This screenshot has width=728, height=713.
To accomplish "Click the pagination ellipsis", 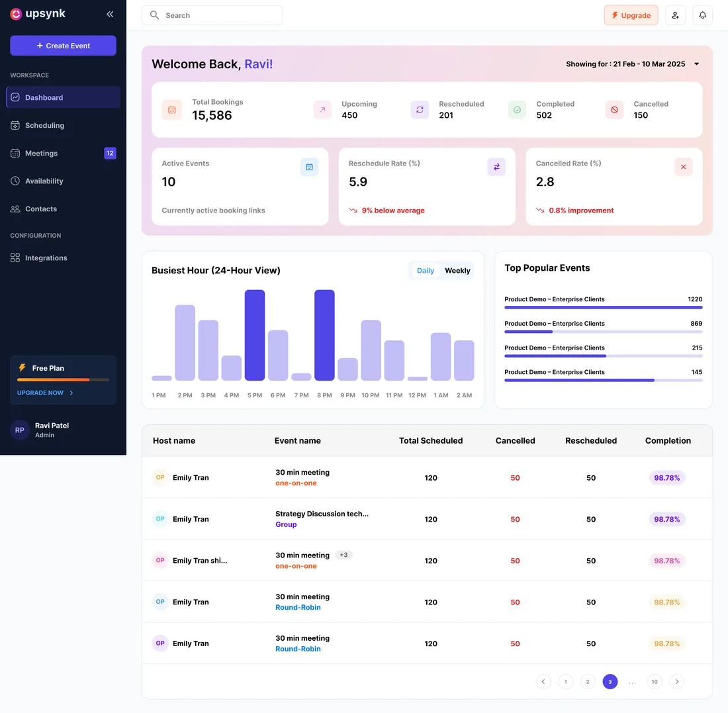I will click(x=632, y=682).
